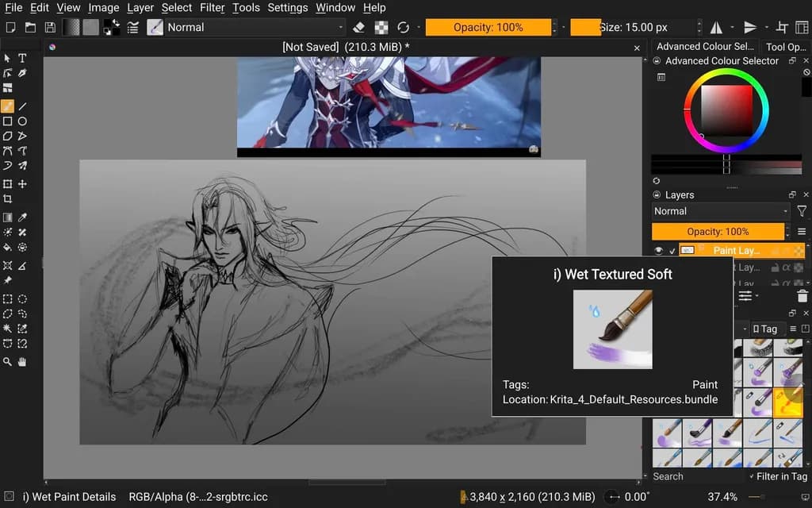Select the Reference Images pin tool

click(x=7, y=280)
